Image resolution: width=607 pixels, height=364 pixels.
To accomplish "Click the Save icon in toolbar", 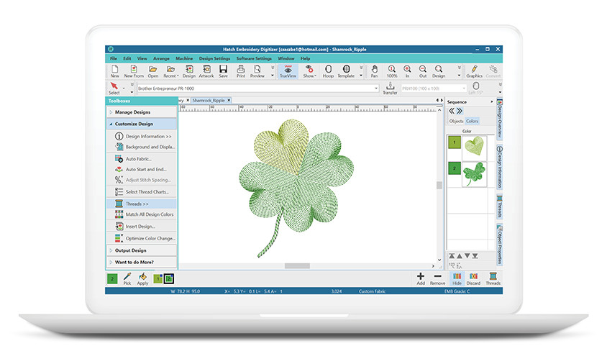I will [x=223, y=71].
